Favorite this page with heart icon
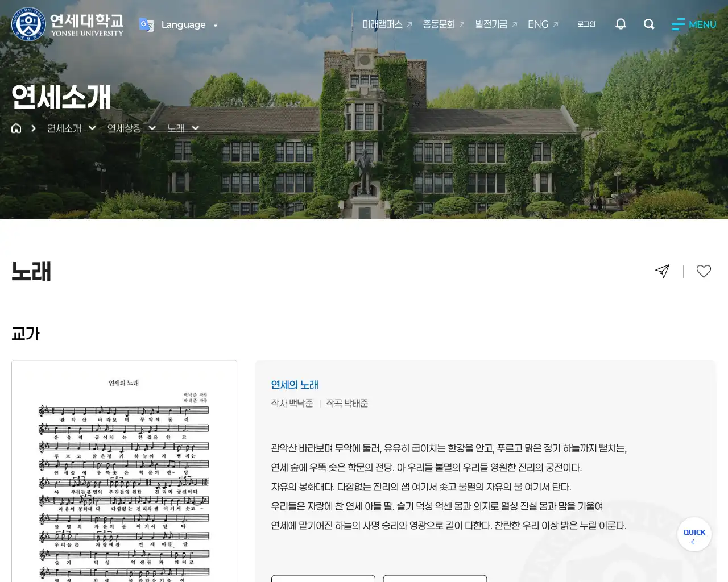The height and width of the screenshot is (582, 728). pyautogui.click(x=704, y=271)
